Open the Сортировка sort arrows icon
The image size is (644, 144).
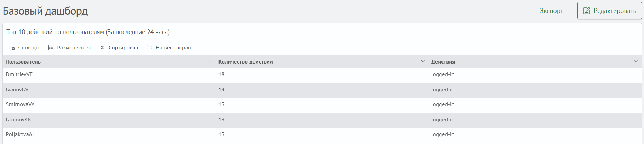[x=102, y=48]
